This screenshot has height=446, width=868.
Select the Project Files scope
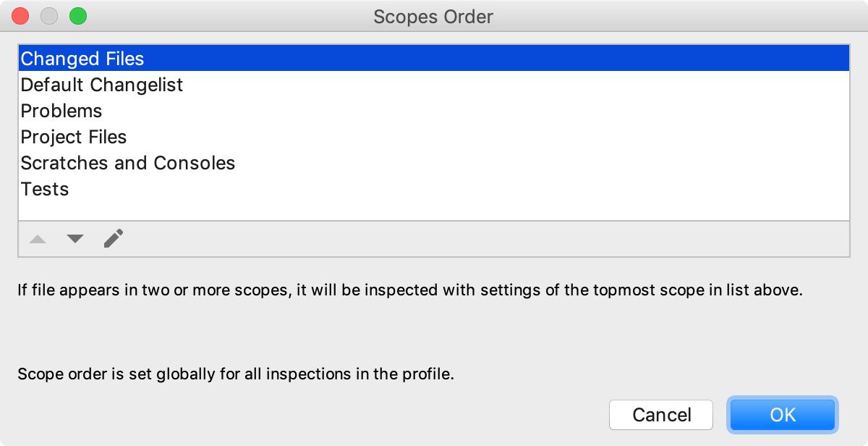[x=434, y=137]
